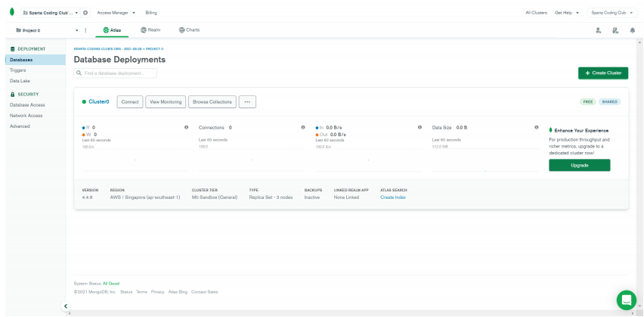This screenshot has height=317, width=644.
Task: Open the footer Terms link
Action: point(141,292)
